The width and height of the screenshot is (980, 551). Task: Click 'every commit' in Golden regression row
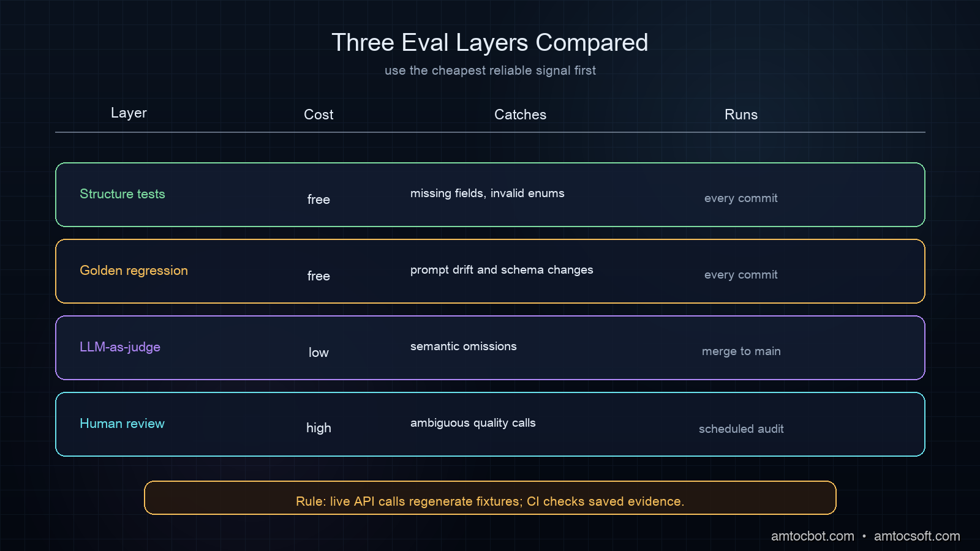(741, 275)
